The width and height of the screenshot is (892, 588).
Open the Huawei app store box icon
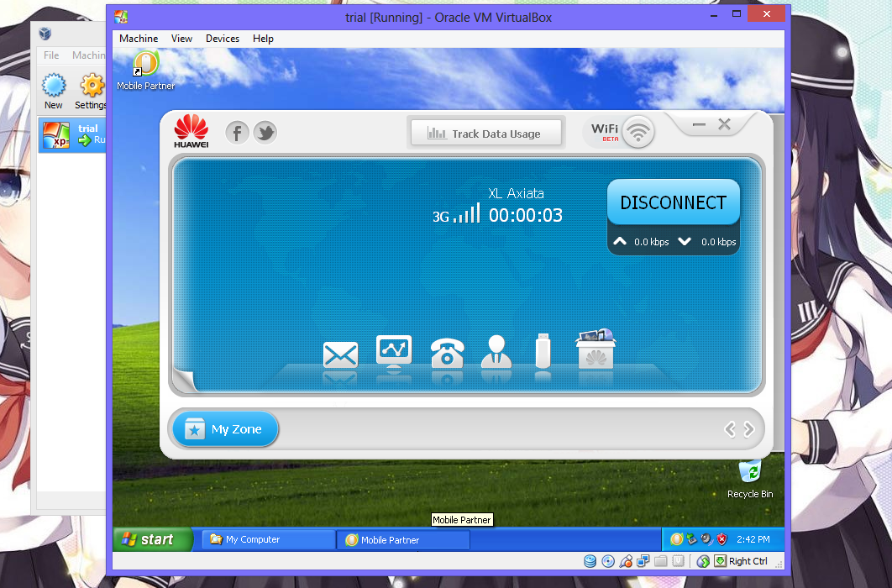[596, 349]
